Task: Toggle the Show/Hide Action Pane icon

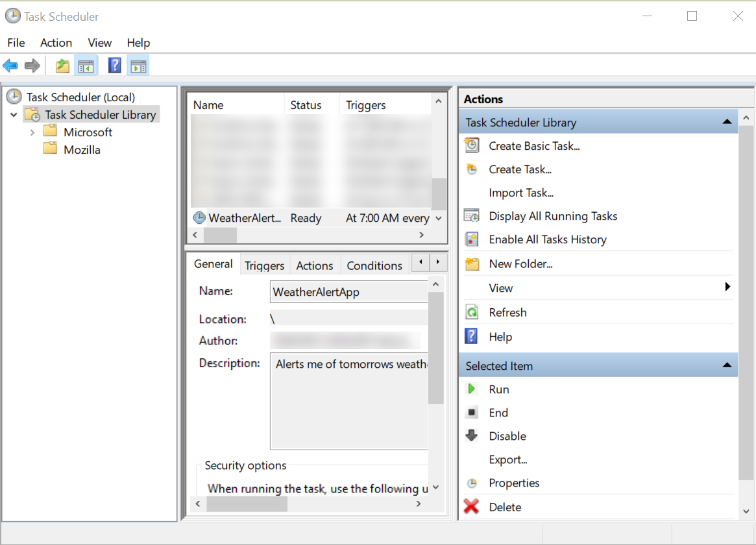Action: (x=138, y=66)
